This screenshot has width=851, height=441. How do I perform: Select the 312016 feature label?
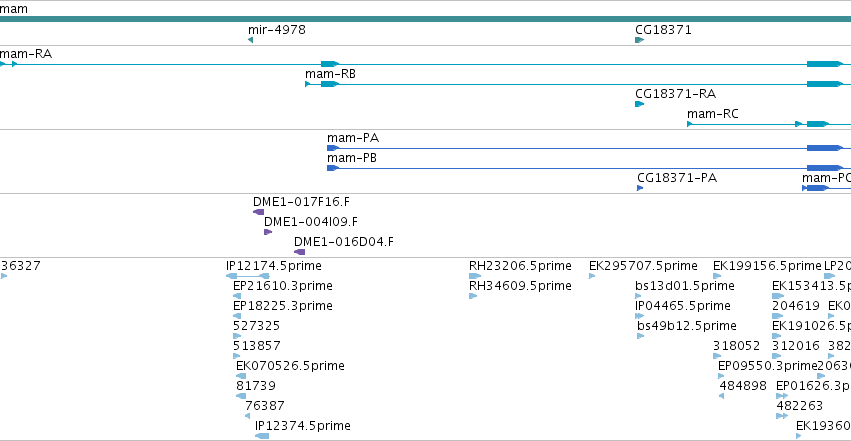[796, 346]
